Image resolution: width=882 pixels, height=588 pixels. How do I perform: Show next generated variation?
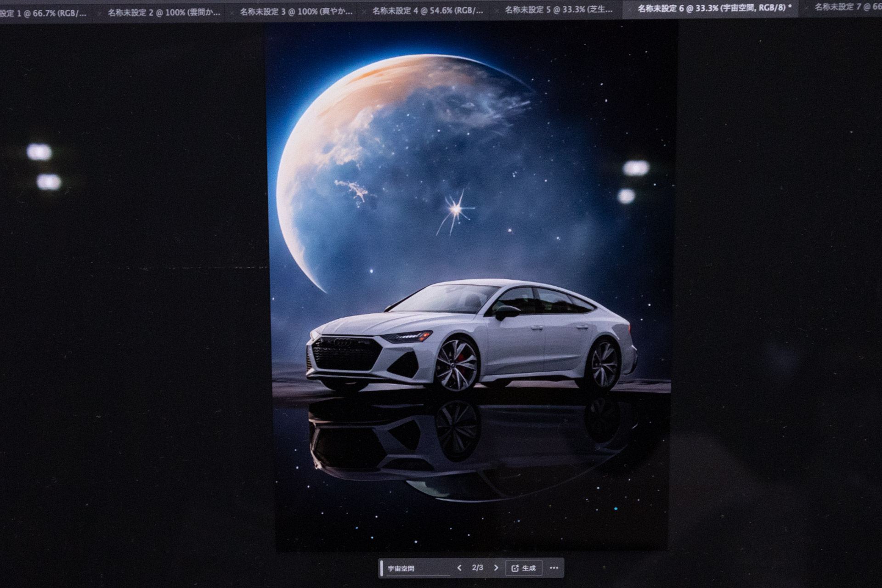coord(496,568)
